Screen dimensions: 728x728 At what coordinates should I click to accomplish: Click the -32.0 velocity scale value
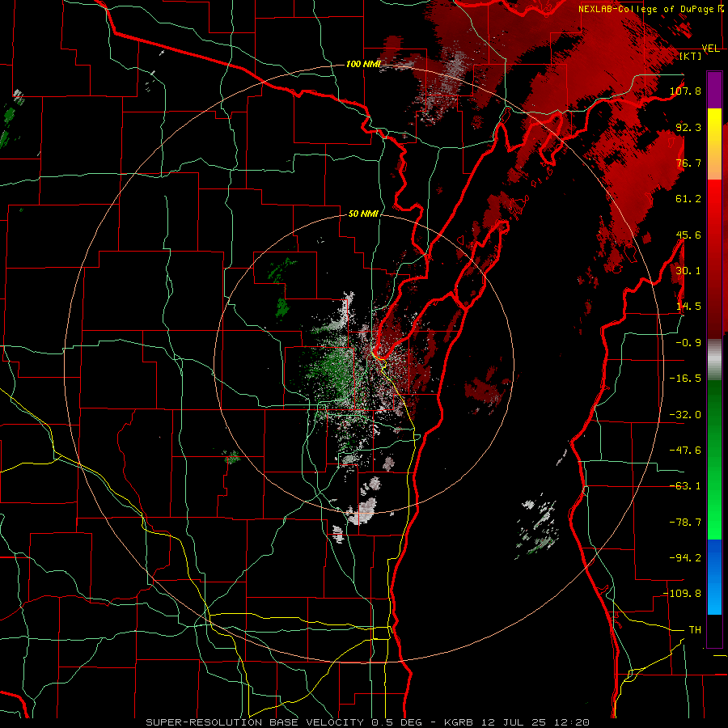tap(685, 415)
